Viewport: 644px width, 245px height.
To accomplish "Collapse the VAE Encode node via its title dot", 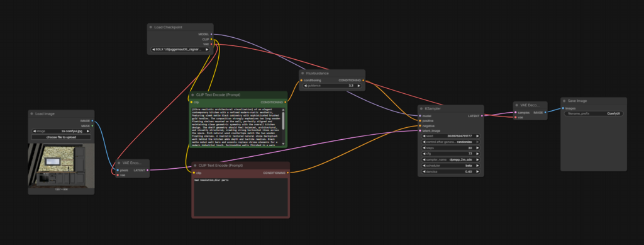I will point(119,163).
